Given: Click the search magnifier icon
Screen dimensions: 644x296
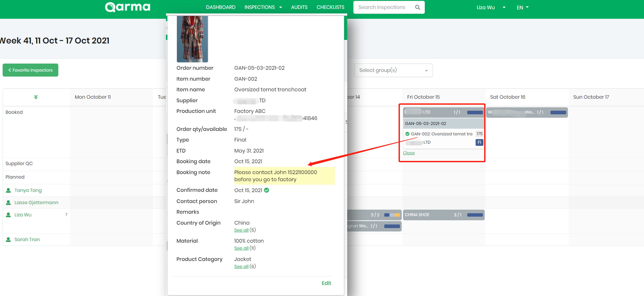Looking at the screenshot, I should tap(417, 7).
